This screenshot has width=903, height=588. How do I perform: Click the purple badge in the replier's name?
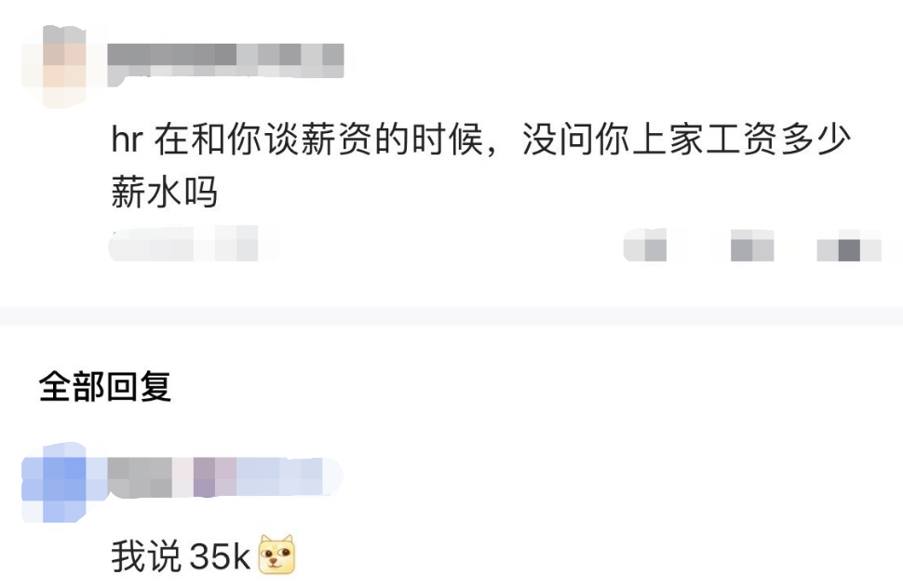coord(215,477)
